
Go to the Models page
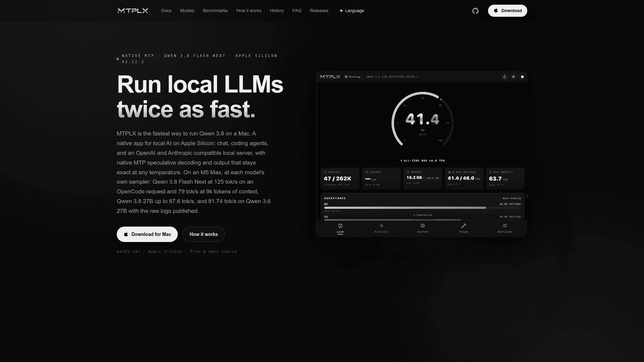(187, 11)
